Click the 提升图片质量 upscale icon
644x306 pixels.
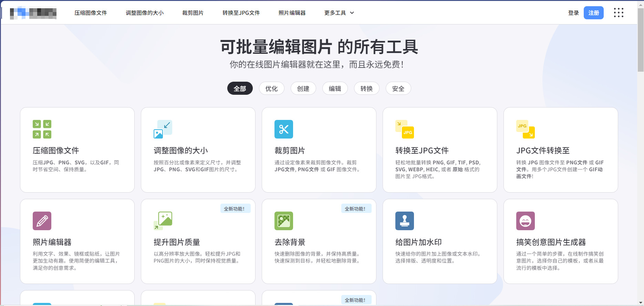[163, 221]
